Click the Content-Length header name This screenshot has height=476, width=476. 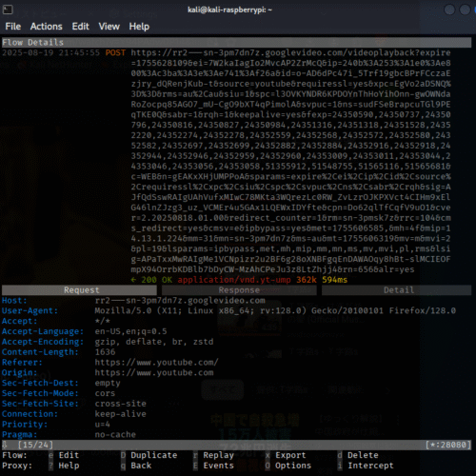(40, 352)
